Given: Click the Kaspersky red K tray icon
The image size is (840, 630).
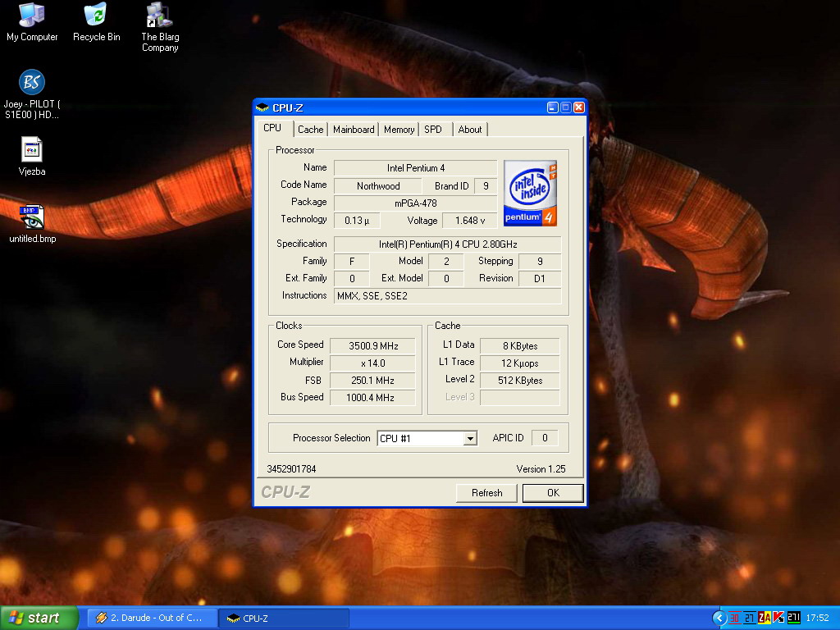Looking at the screenshot, I should click(778, 618).
